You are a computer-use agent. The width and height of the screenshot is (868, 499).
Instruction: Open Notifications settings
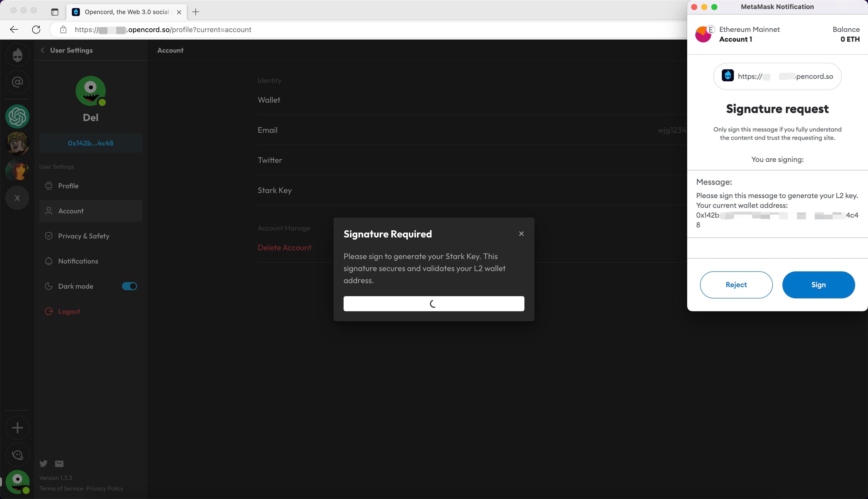(x=90, y=261)
